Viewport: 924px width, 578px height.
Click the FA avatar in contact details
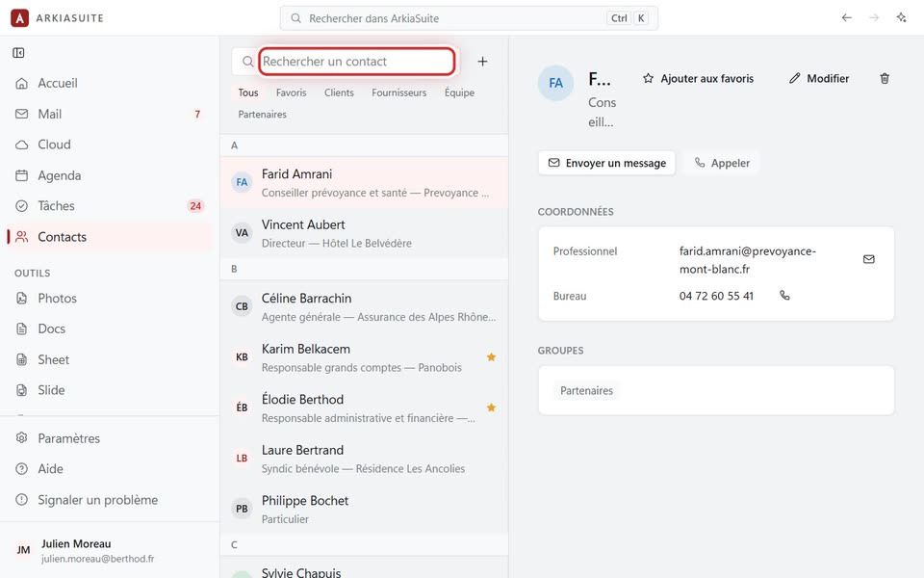coord(555,83)
